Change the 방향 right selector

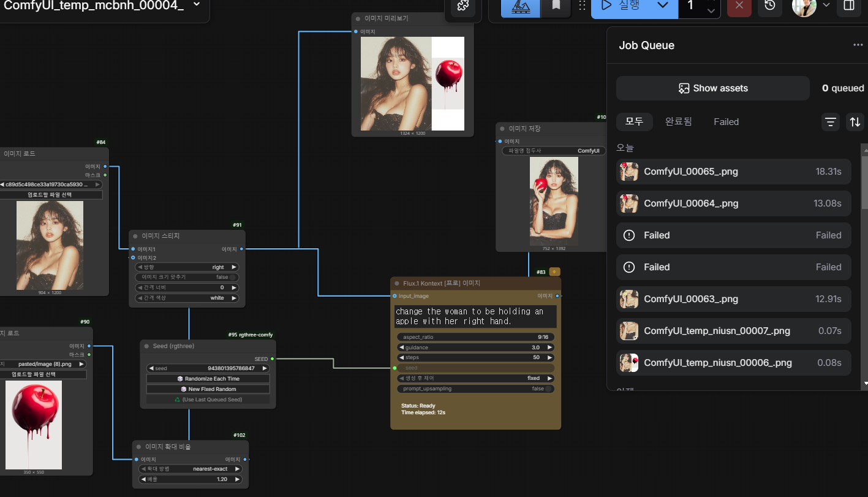pyautogui.click(x=186, y=267)
